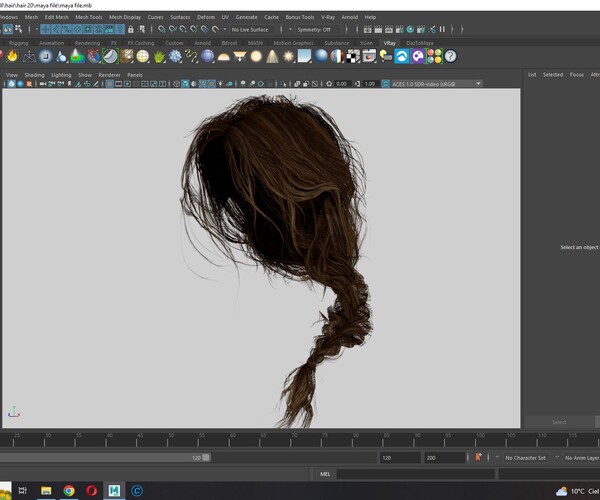This screenshot has width=600, height=500.
Task: Click the render settings clapperboard with gear
Action: click(399, 29)
